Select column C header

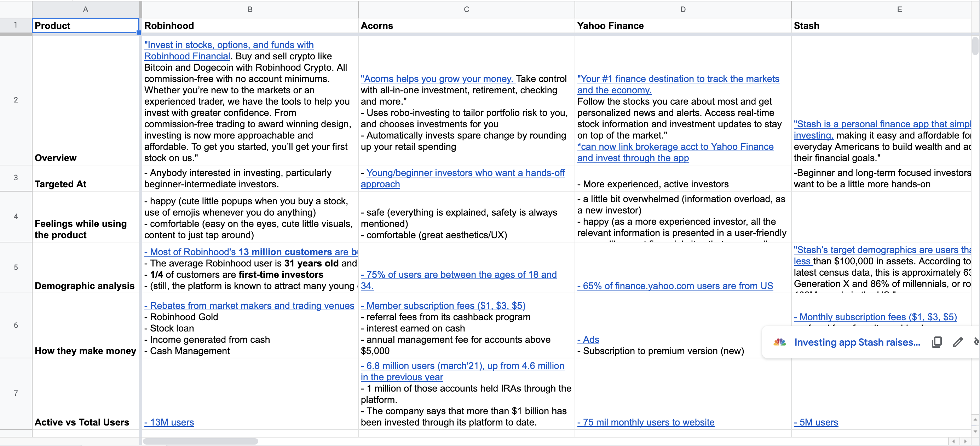click(x=466, y=9)
